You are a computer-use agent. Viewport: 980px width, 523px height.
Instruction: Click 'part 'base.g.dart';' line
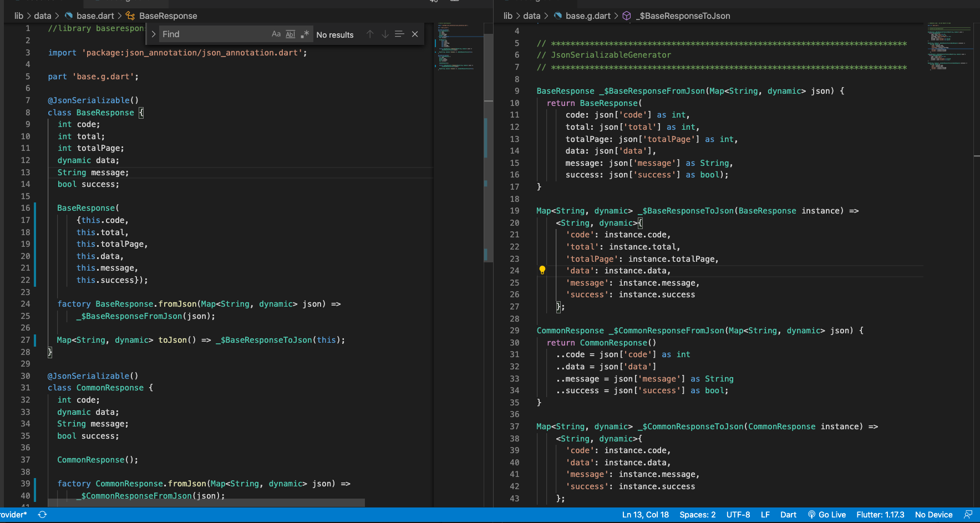[93, 77]
